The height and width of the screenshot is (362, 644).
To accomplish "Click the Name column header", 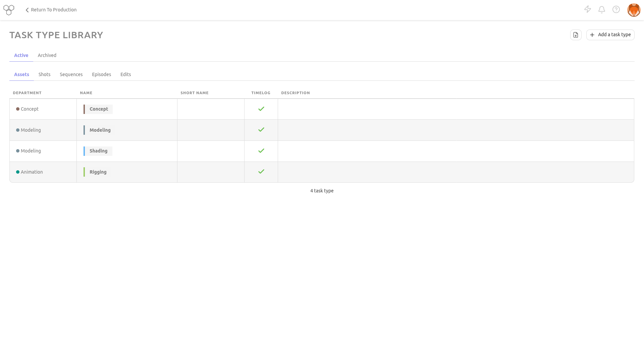I will pyautogui.click(x=86, y=93).
